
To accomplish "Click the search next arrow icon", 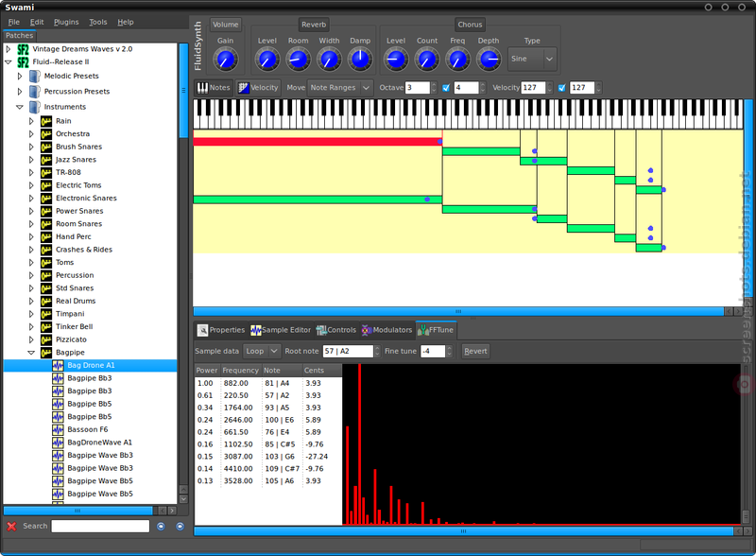I will [180, 526].
